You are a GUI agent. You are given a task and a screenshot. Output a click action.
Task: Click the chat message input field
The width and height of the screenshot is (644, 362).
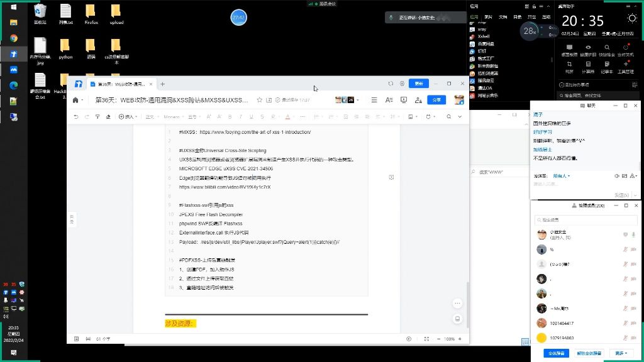[x=584, y=184]
